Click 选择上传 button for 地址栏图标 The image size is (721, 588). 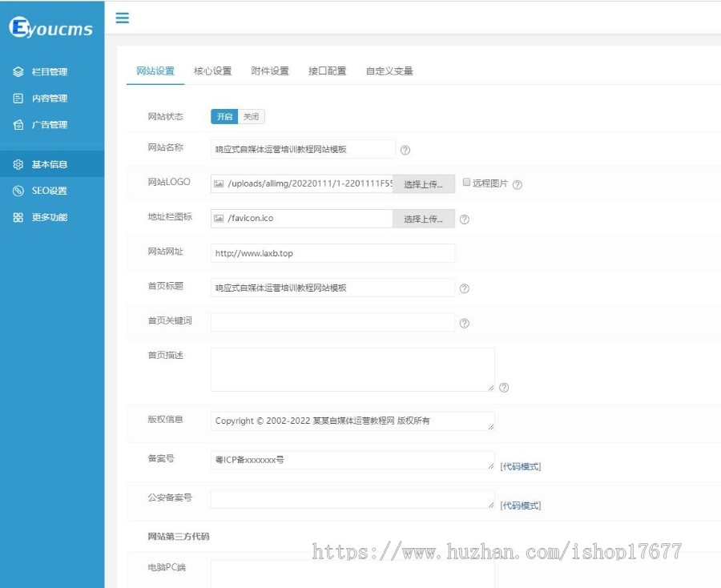click(424, 219)
